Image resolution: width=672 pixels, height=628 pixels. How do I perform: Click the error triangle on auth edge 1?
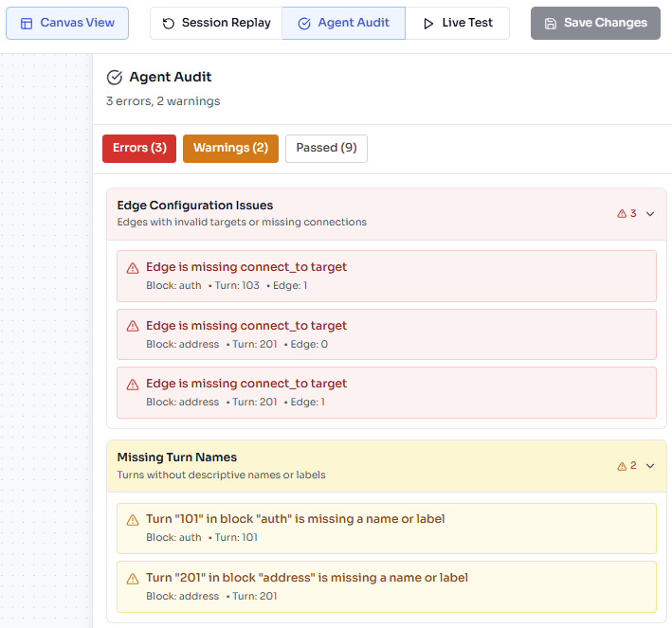[133, 268]
